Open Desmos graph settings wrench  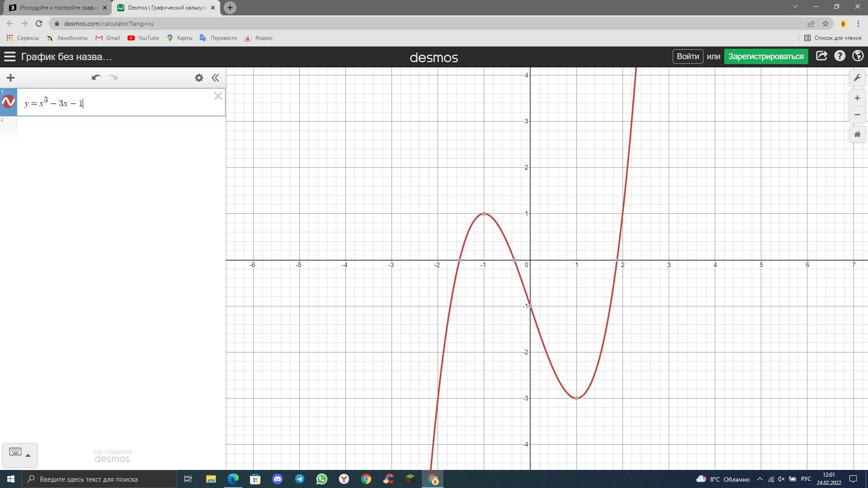[x=857, y=78]
